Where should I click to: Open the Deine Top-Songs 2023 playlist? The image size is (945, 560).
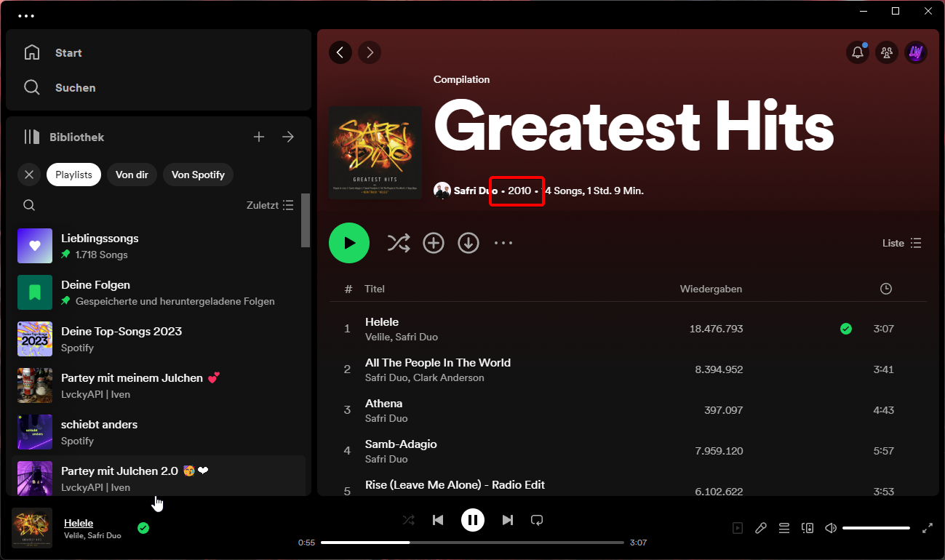tap(121, 331)
